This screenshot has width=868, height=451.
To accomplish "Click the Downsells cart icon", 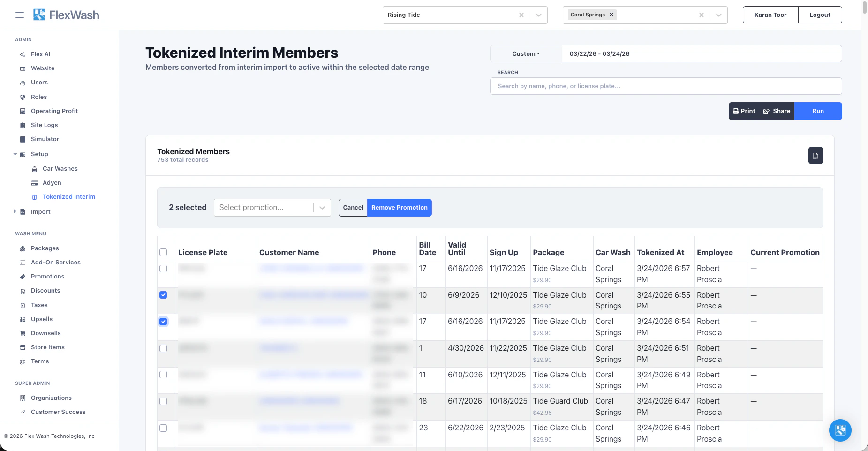I will [x=23, y=333].
